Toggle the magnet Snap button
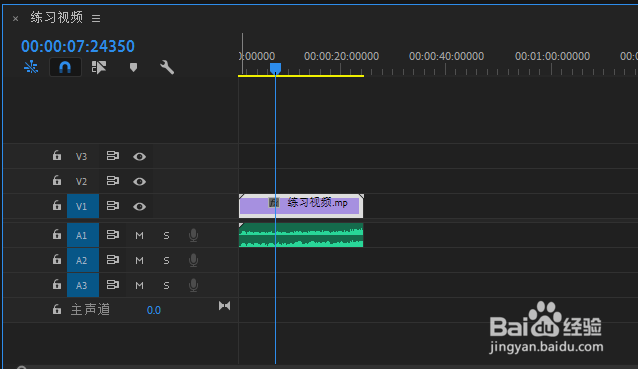638x369 pixels. click(65, 67)
